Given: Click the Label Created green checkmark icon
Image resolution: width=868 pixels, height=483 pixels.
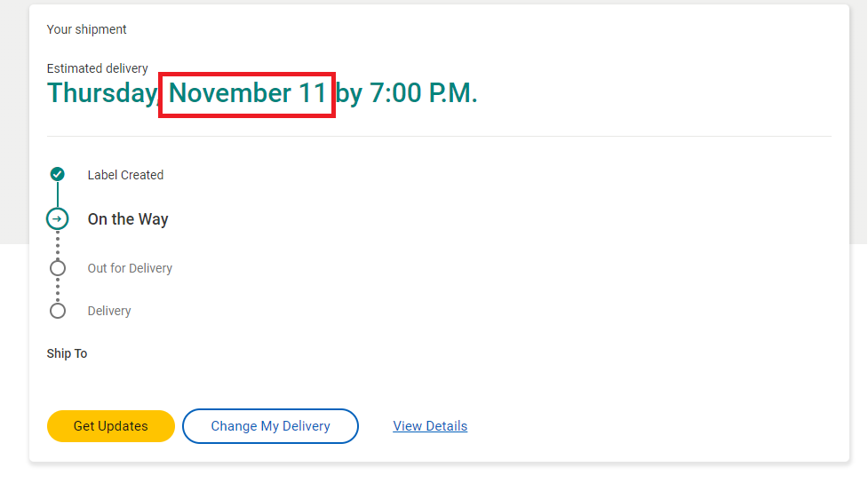Looking at the screenshot, I should (58, 174).
